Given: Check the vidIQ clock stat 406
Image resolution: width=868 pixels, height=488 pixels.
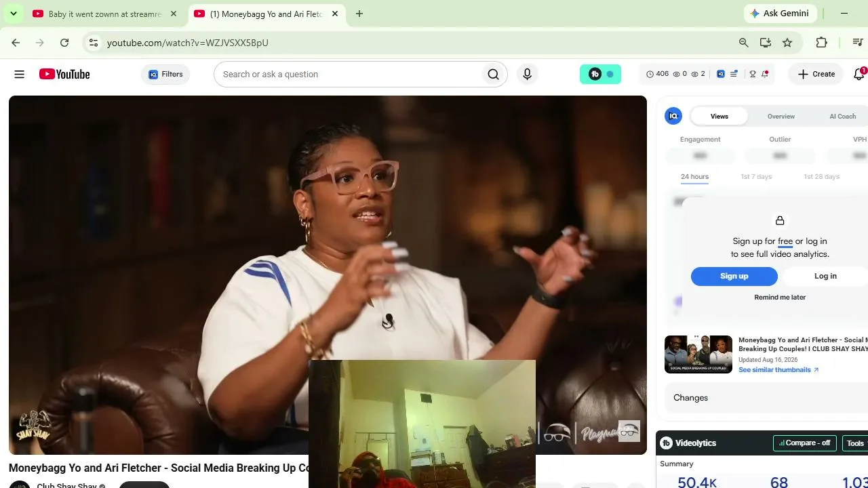Looking at the screenshot, I should [x=657, y=75].
